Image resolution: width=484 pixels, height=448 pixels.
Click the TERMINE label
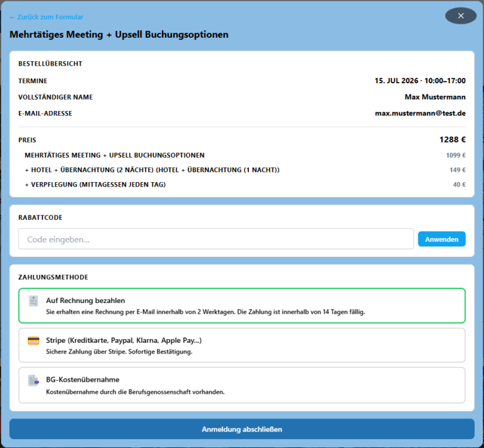pos(33,81)
